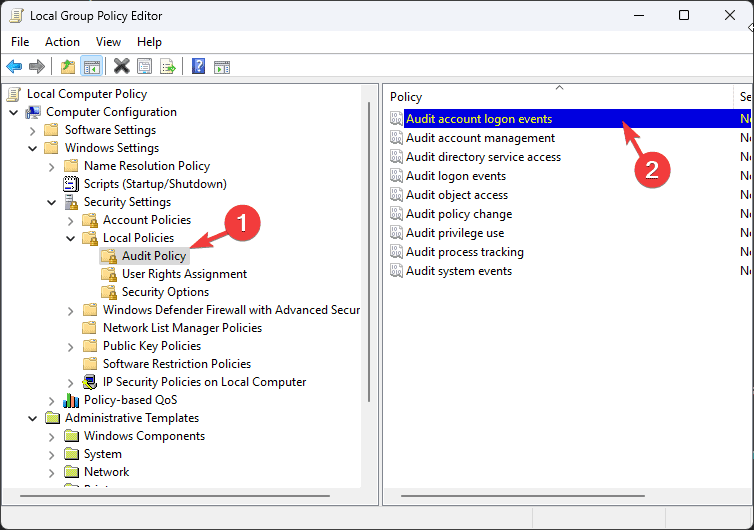Collapse the Administrative Templates node
The height and width of the screenshot is (530, 754).
coord(32,418)
